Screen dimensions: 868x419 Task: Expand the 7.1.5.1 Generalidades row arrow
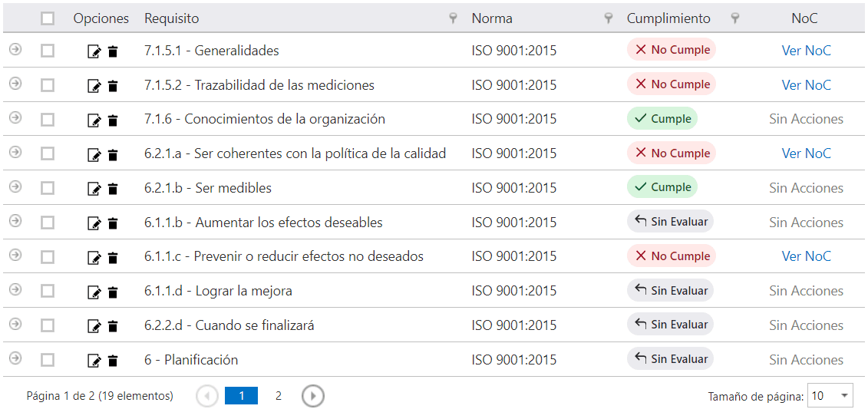point(15,49)
